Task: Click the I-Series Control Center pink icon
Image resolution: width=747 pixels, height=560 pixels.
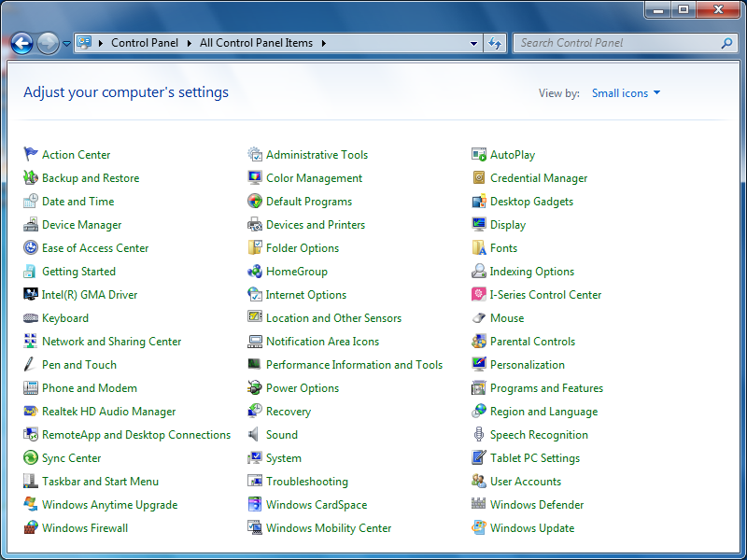Action: (479, 294)
